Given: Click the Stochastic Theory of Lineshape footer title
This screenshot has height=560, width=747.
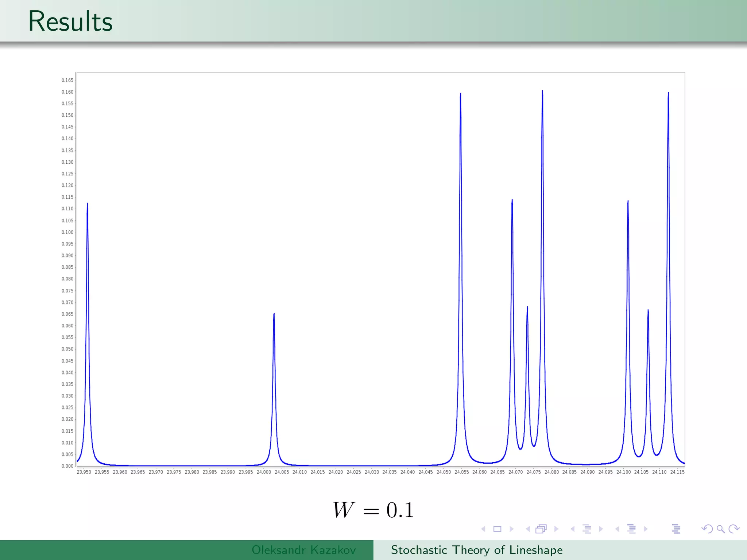Looking at the screenshot, I should (477, 550).
